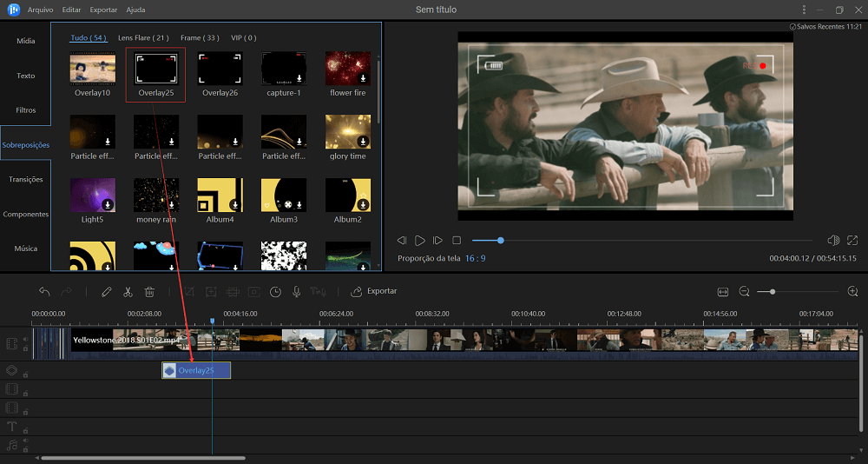Viewport: 868px width, 464px height.
Task: Open the Ajuda menu
Action: (135, 10)
